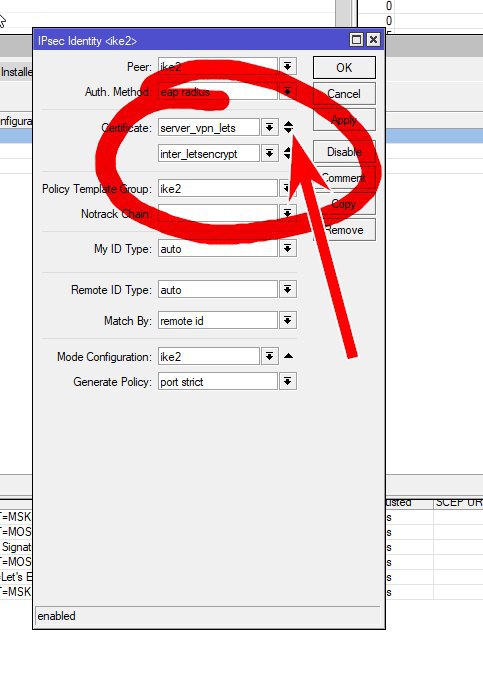This screenshot has height=686, width=483.
Task: Click the OK button
Action: pyautogui.click(x=344, y=67)
